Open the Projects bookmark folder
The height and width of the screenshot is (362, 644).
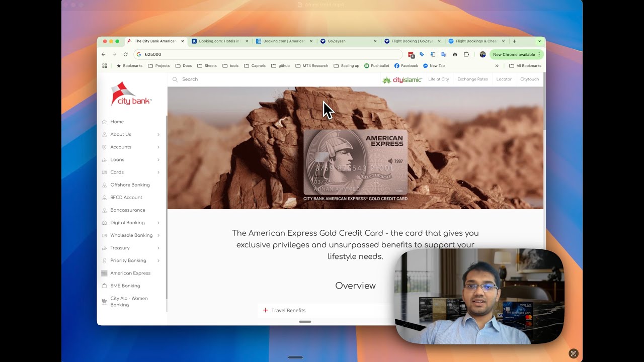(158, 66)
